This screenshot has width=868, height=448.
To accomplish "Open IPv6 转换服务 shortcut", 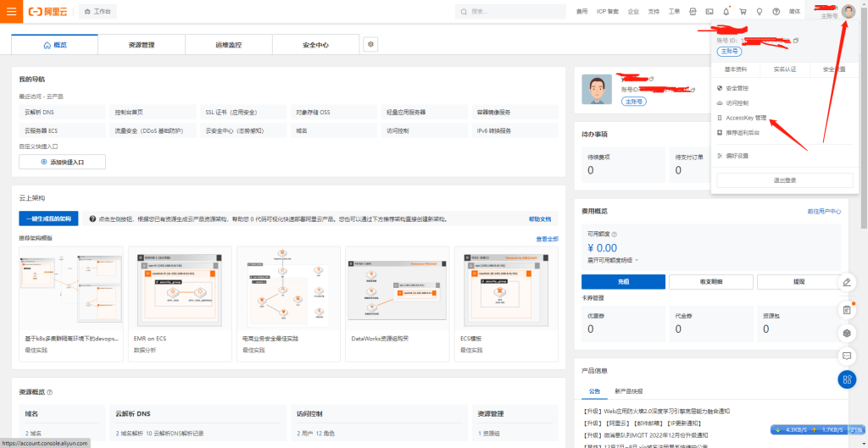I will 515,131.
